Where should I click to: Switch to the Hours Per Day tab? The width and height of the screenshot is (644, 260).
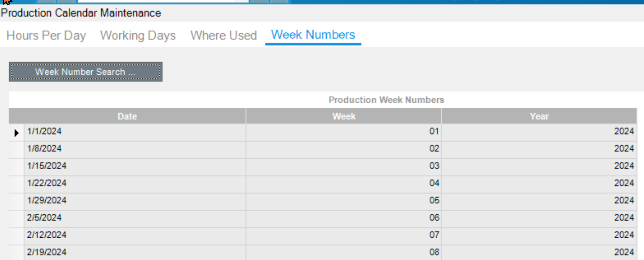click(x=46, y=35)
